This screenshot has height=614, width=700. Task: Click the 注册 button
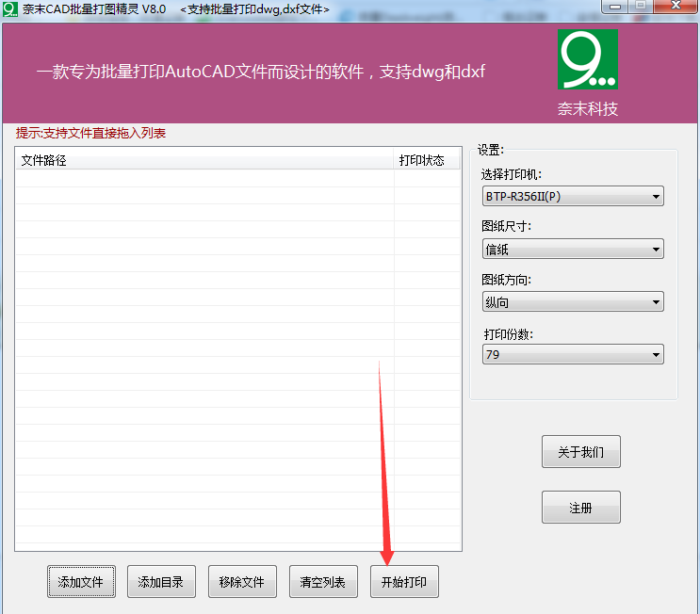pyautogui.click(x=580, y=507)
